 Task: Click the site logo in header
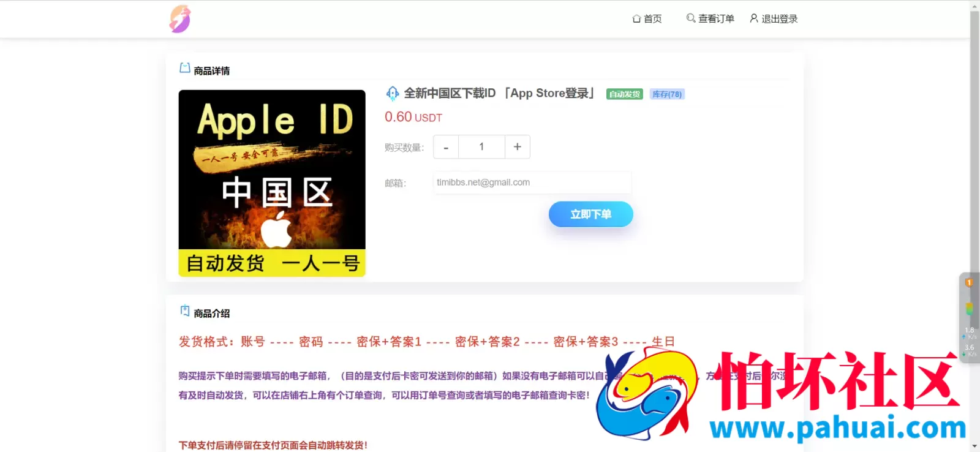180,19
